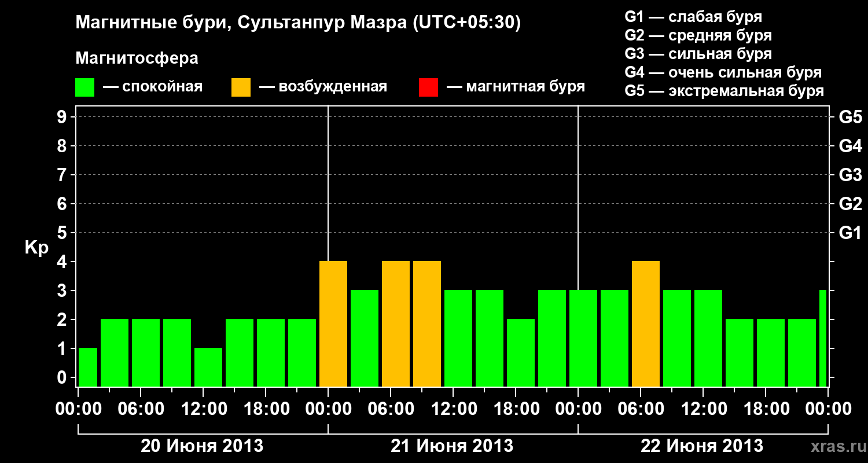Viewport: 868px width, 463px height.
Task: Click the narrow first green bar on 20 June
Action: pos(88,367)
